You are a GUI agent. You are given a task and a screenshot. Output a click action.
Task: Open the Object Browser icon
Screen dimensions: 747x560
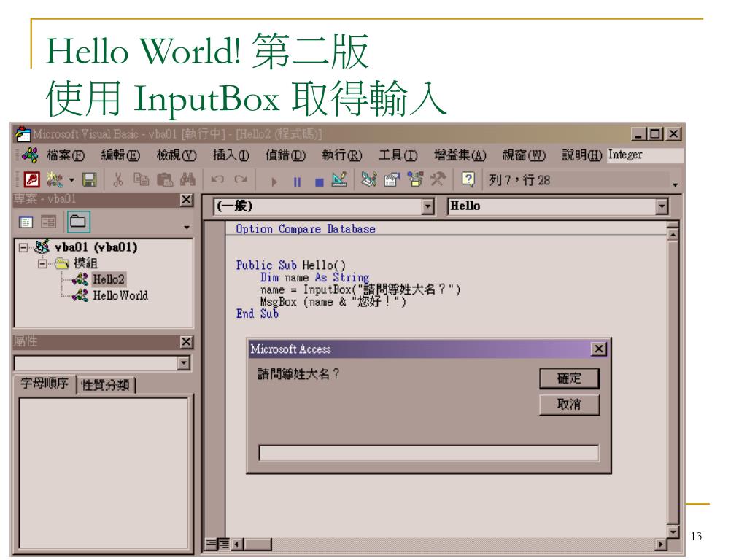[415, 179]
